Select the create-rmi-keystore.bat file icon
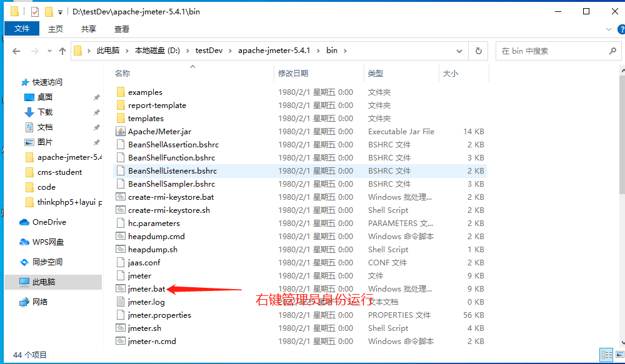Viewport: 625px width, 364px height. tap(121, 197)
